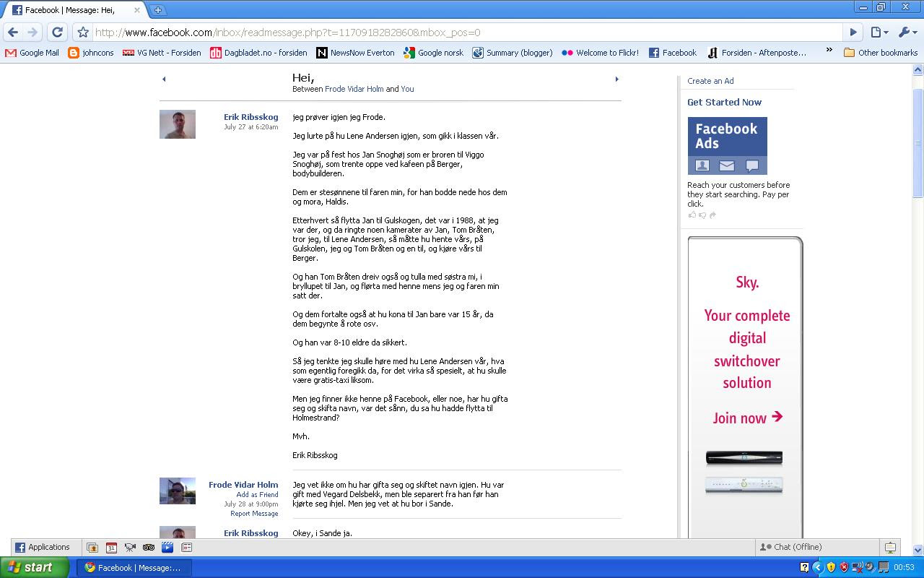This screenshot has width=924, height=578.
Task: Open Photos app icon in Facebook bar
Action: pyautogui.click(x=92, y=548)
